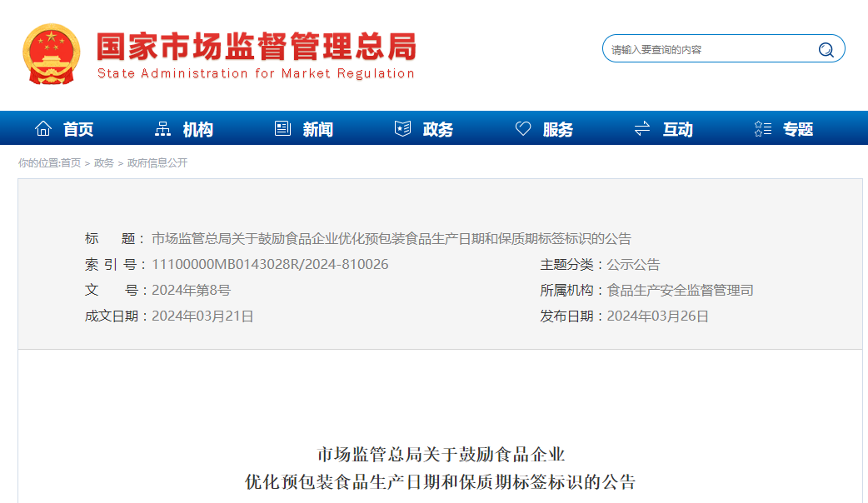Open the 政府信息公开 breadcrumb link
This screenshot has width=868, height=503.
point(157,163)
